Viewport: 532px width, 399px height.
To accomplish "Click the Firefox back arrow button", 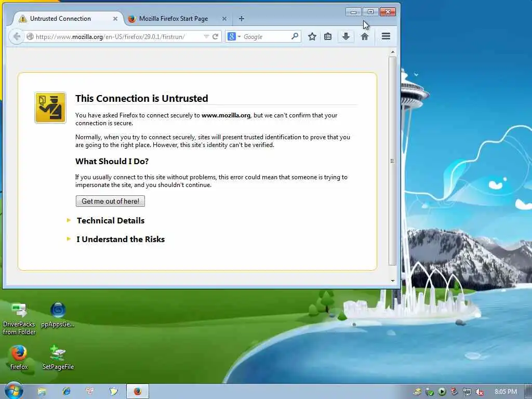I will [16, 36].
